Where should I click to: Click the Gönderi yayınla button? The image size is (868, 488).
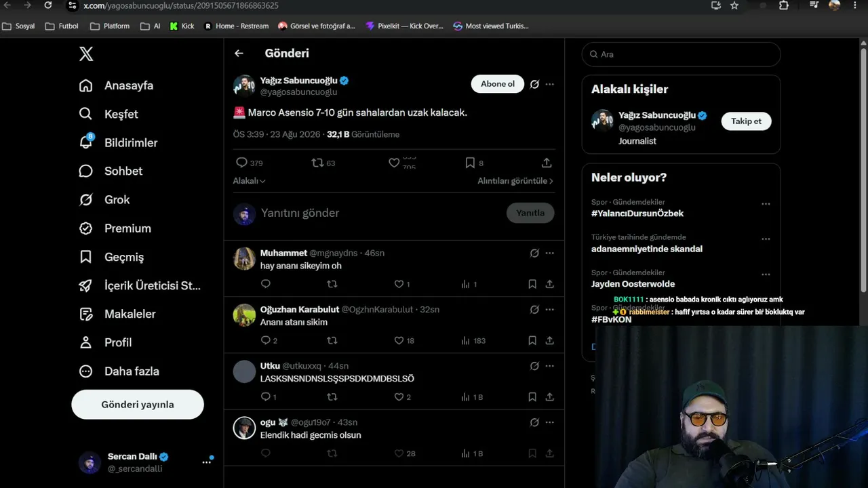[x=138, y=405]
